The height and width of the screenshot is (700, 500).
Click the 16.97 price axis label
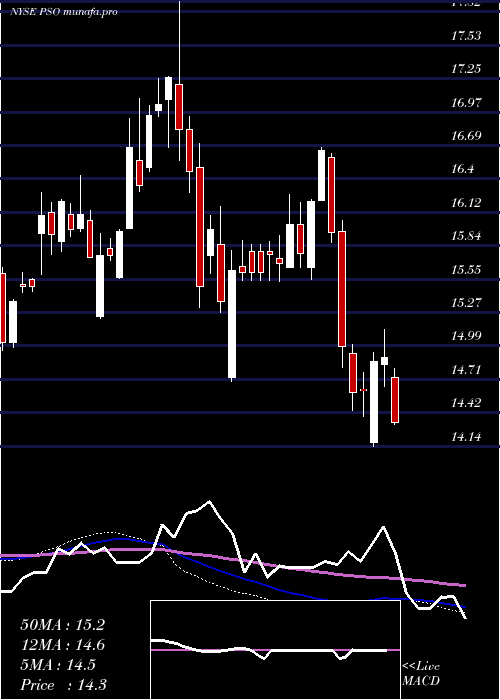tap(466, 103)
